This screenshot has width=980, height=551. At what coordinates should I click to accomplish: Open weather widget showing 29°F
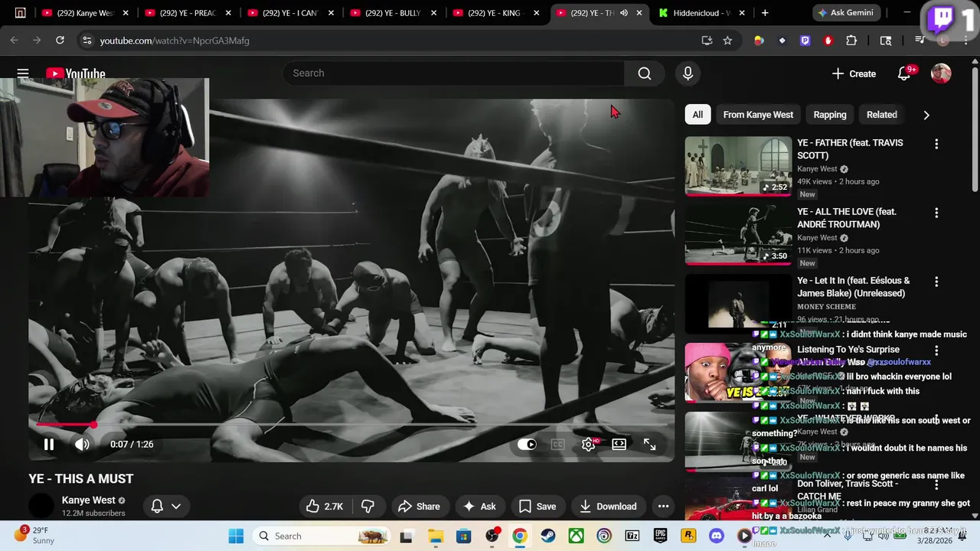(34, 535)
